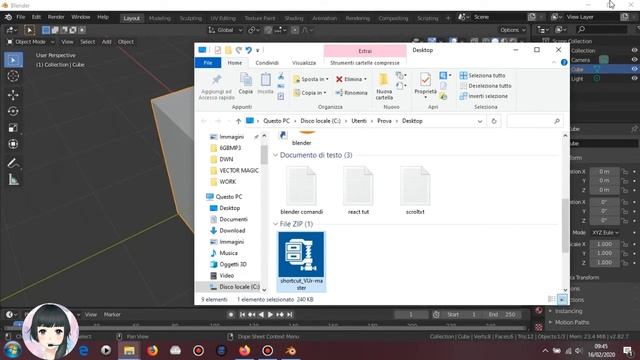Click Disco locale (C:) breadcrumb

click(x=320, y=121)
